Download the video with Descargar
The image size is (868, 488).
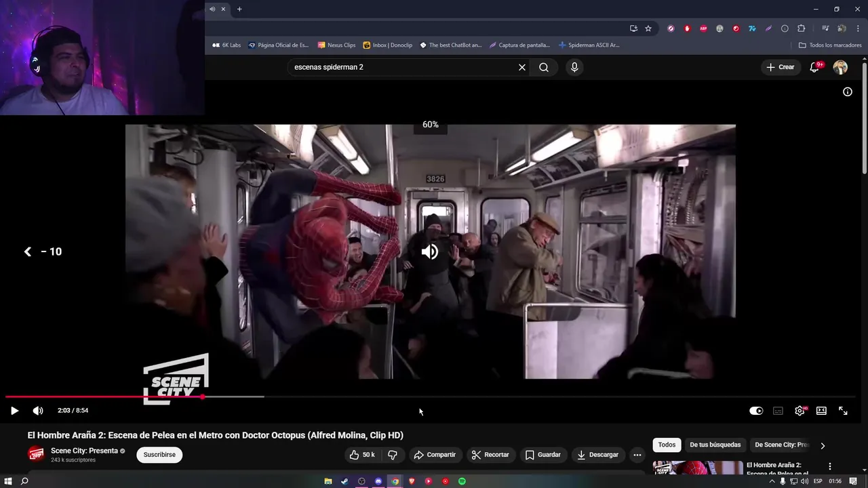pyautogui.click(x=598, y=455)
